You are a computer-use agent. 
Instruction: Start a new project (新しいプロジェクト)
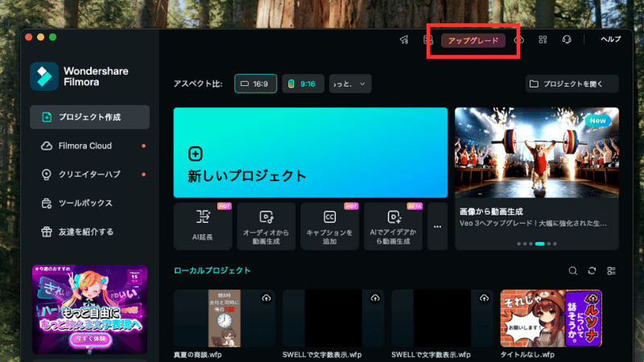pos(311,153)
